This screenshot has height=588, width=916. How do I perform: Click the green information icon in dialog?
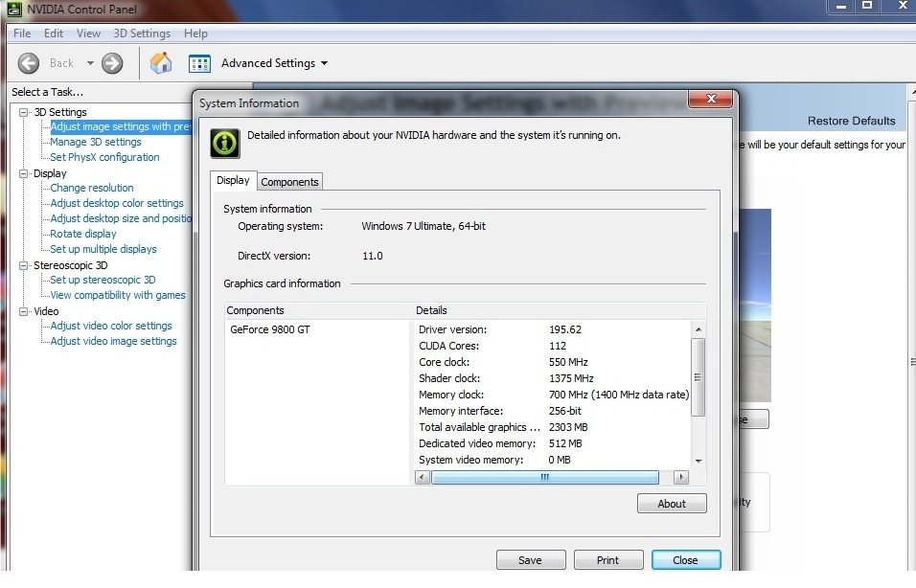225,143
